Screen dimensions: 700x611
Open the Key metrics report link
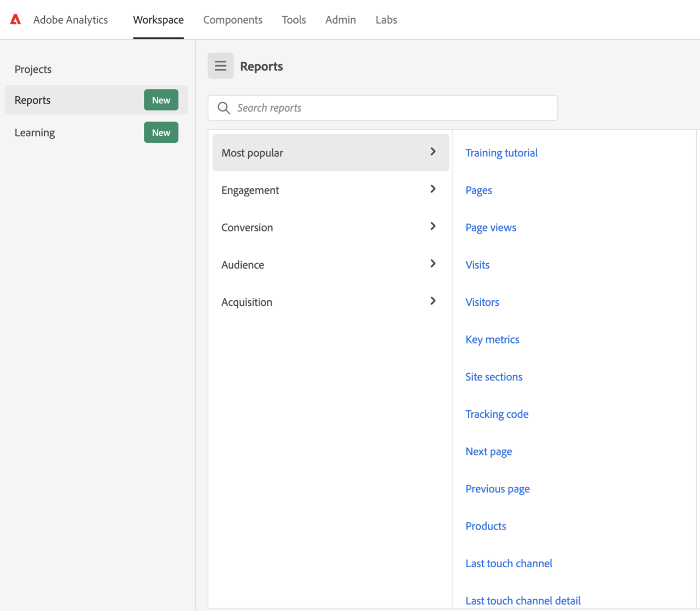tap(492, 340)
